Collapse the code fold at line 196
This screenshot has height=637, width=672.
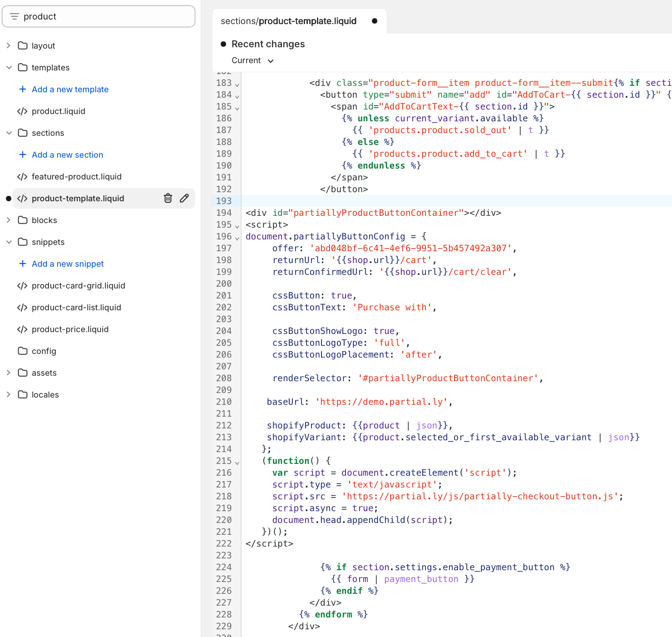click(237, 237)
